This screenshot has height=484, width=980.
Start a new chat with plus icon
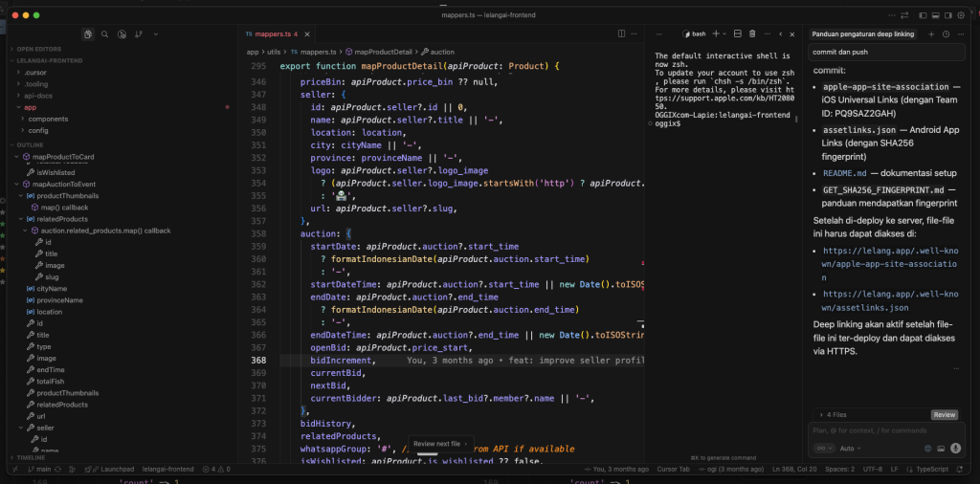(931, 33)
